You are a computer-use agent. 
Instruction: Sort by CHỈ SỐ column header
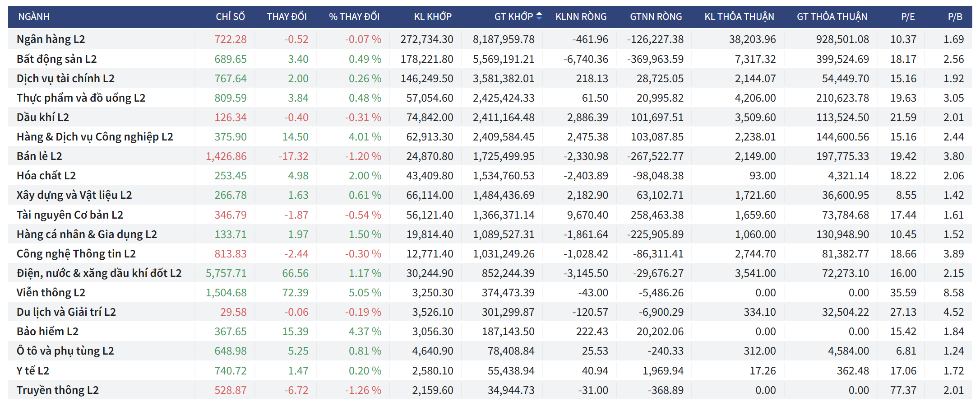tap(230, 17)
